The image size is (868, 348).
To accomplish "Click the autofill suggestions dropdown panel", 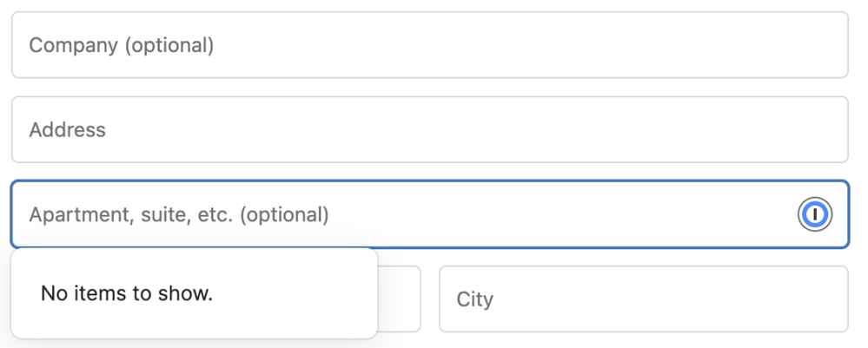I will [194, 293].
